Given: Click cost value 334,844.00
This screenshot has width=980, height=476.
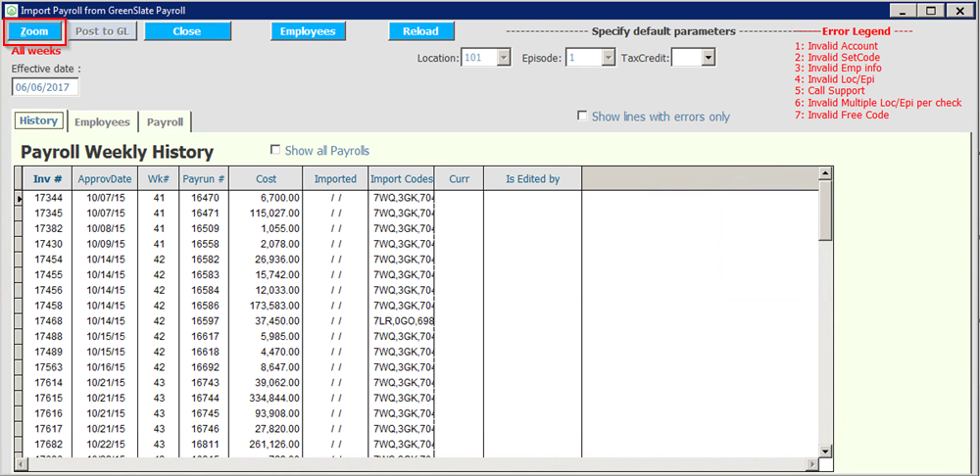Looking at the screenshot, I should [x=273, y=398].
